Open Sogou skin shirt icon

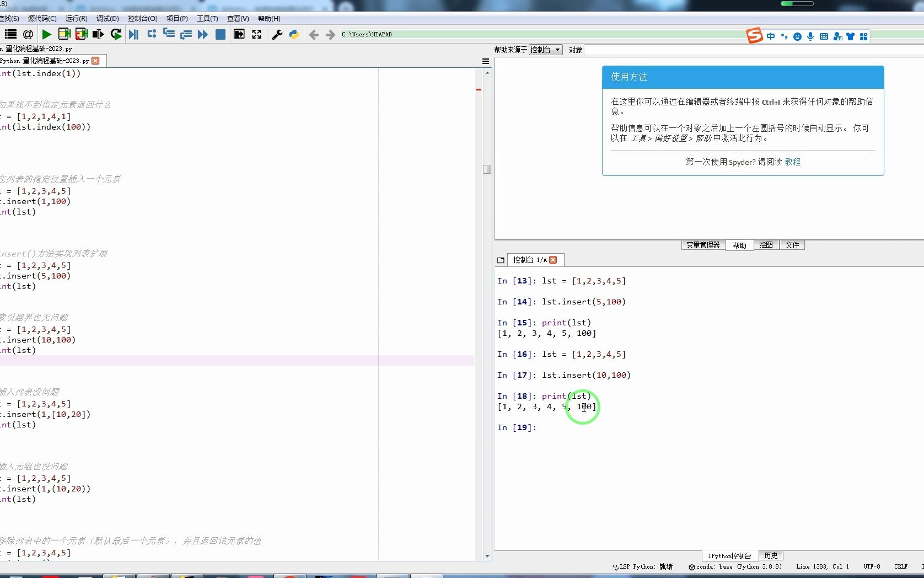click(850, 36)
